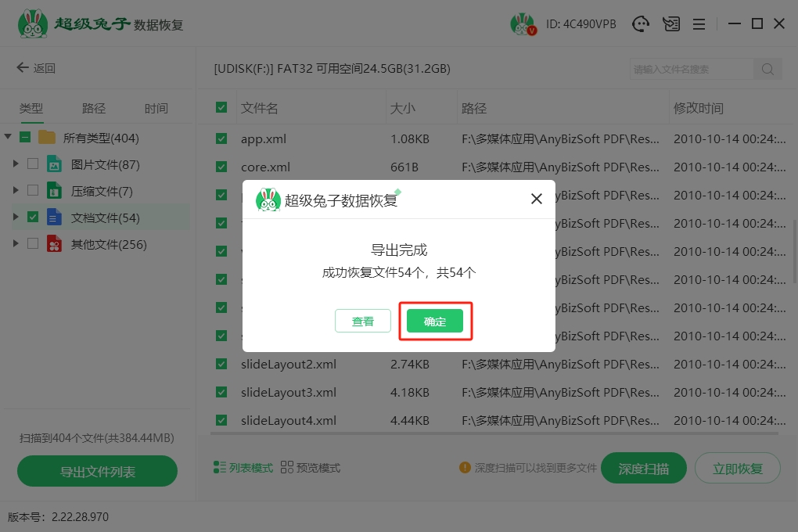Expand the image files tree node
Viewport: 798px width, 532px height.
tap(16, 164)
